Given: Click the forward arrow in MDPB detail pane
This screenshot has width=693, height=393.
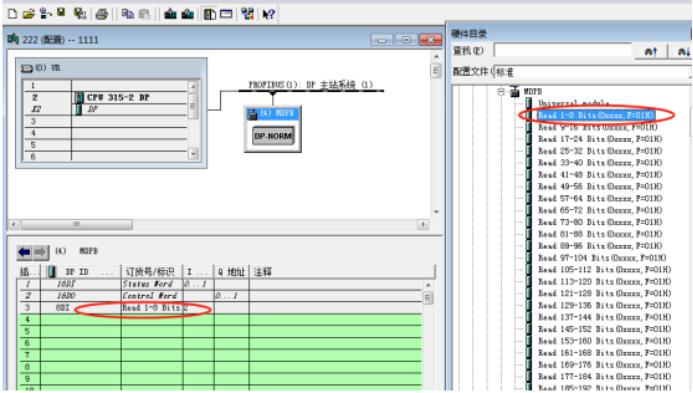Looking at the screenshot, I should [40, 252].
